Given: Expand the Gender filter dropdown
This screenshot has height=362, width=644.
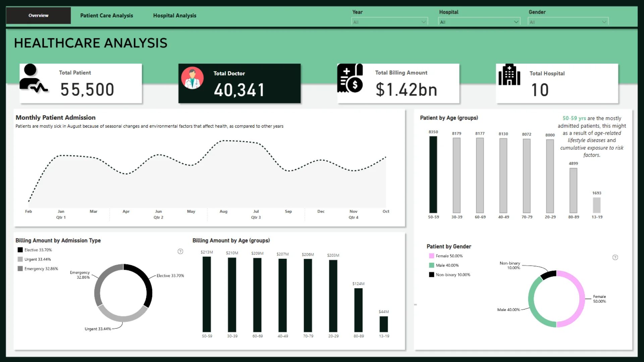Looking at the screenshot, I should pos(604,22).
